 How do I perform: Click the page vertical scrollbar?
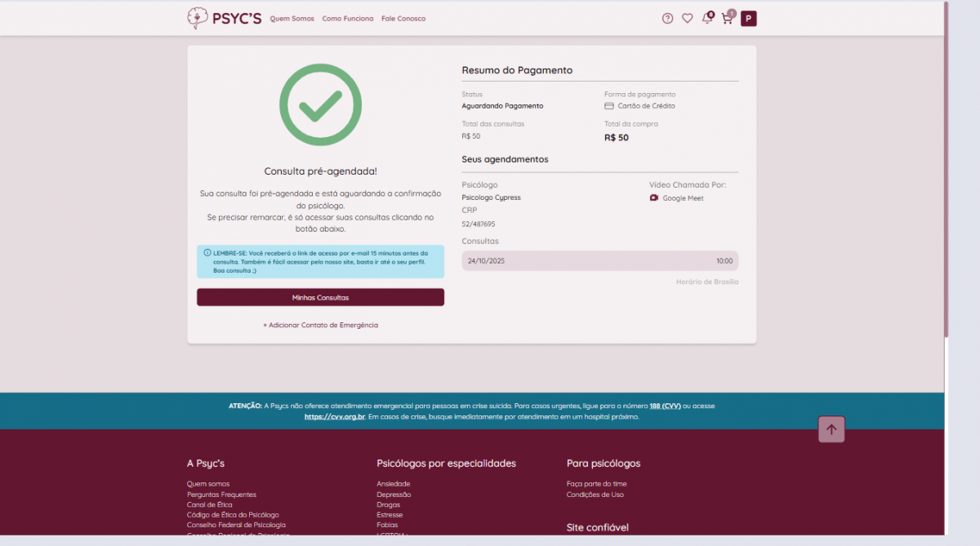(946, 163)
